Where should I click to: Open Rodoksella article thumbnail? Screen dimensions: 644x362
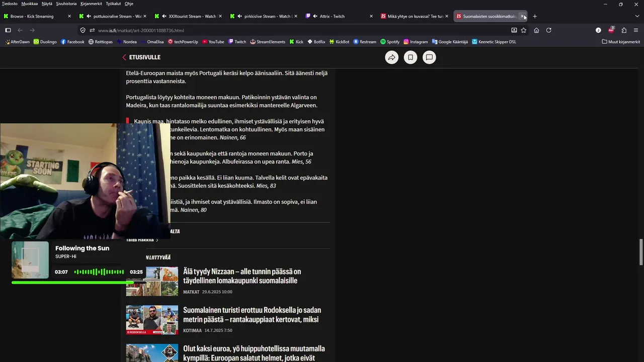(152, 320)
